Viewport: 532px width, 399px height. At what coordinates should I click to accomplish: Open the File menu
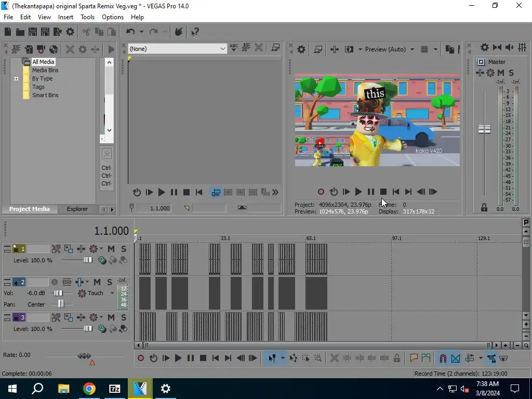pos(8,17)
